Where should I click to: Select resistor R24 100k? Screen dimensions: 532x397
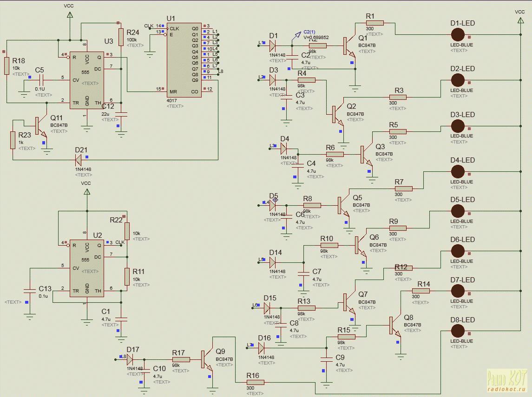(121, 37)
